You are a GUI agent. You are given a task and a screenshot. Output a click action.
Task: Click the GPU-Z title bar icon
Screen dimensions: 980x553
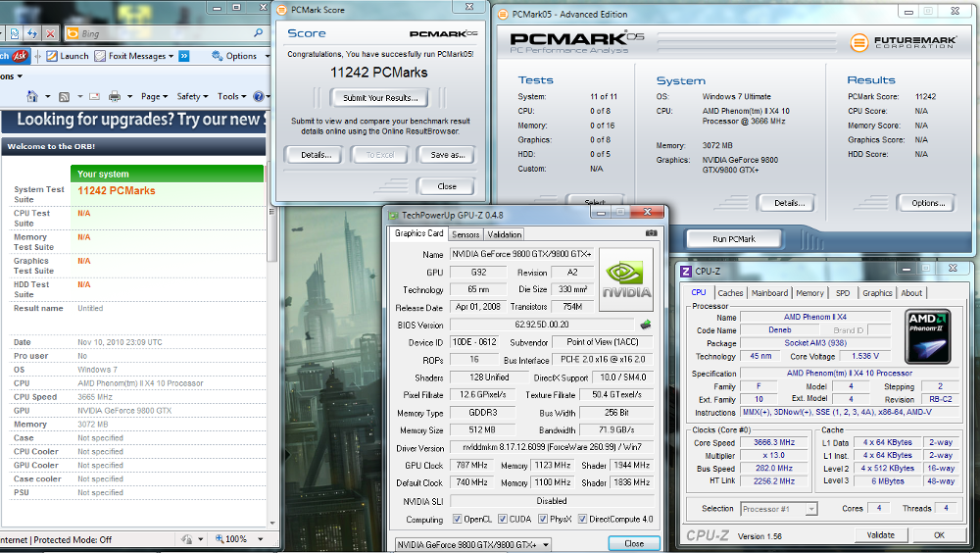tap(393, 215)
